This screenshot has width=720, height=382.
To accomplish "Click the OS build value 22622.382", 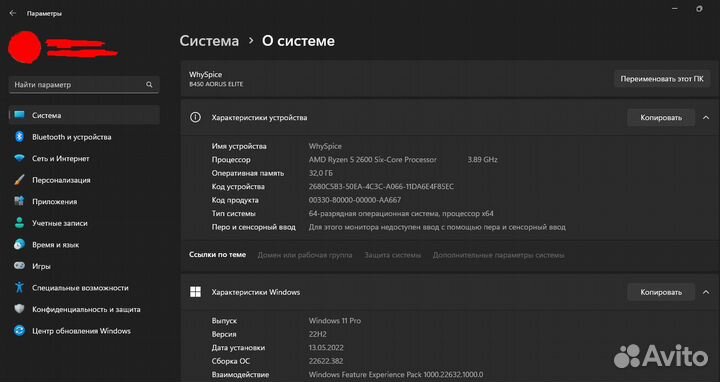I will (x=326, y=361).
